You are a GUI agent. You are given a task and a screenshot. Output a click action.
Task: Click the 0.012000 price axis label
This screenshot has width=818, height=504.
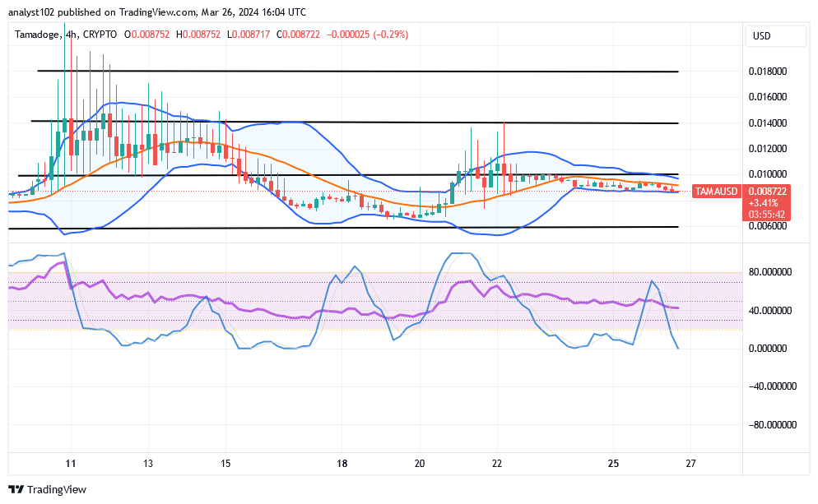768,149
